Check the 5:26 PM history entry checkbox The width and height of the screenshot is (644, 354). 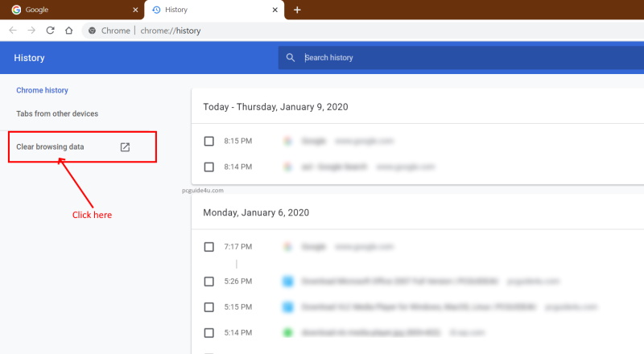point(209,282)
